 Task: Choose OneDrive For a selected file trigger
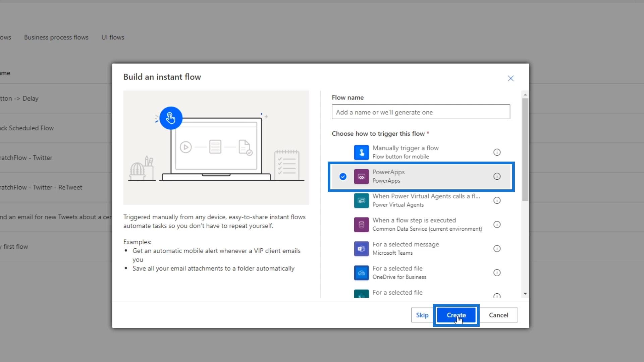point(399,272)
